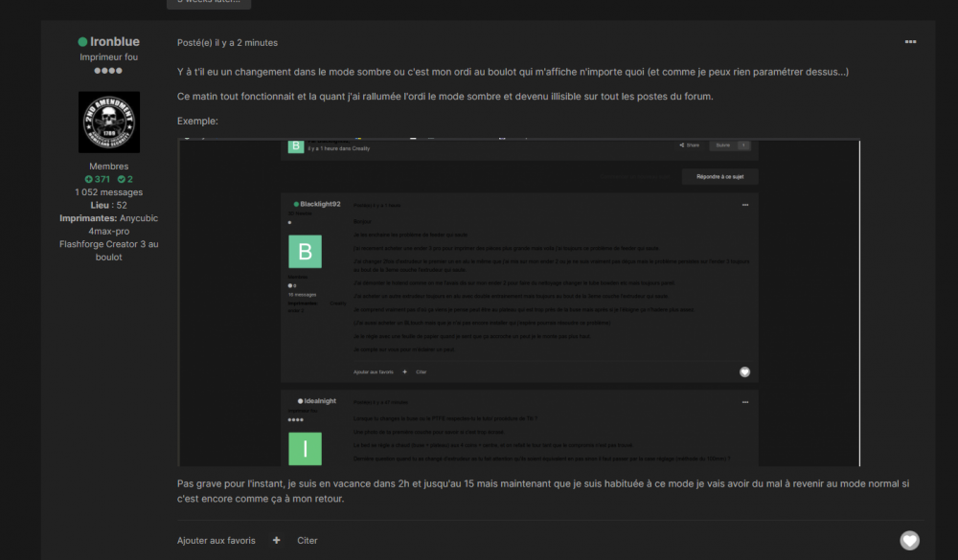Viewport: 958px width, 560px height.
Task: Click Blacklight92 username in embedded screenshot
Action: click(320, 204)
